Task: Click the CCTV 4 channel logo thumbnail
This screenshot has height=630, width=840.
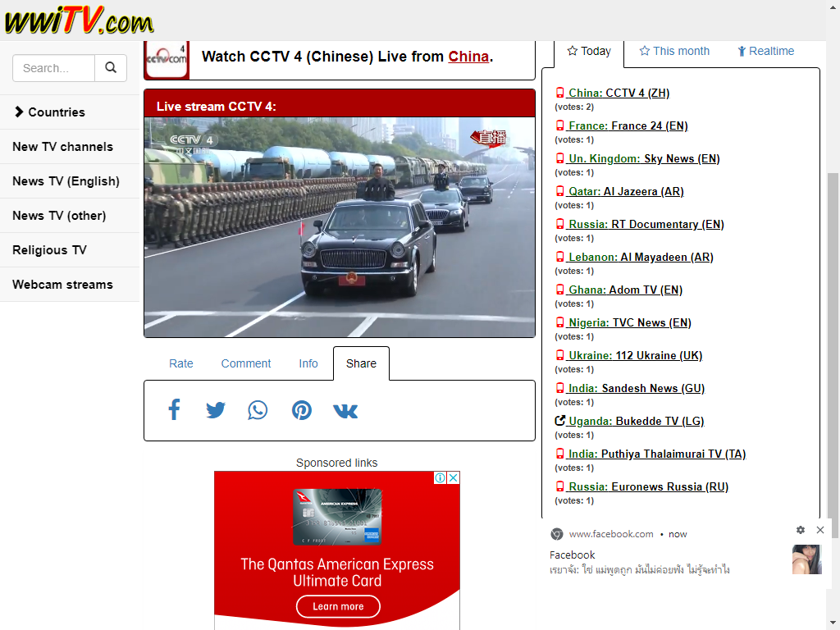Action: tap(167, 59)
